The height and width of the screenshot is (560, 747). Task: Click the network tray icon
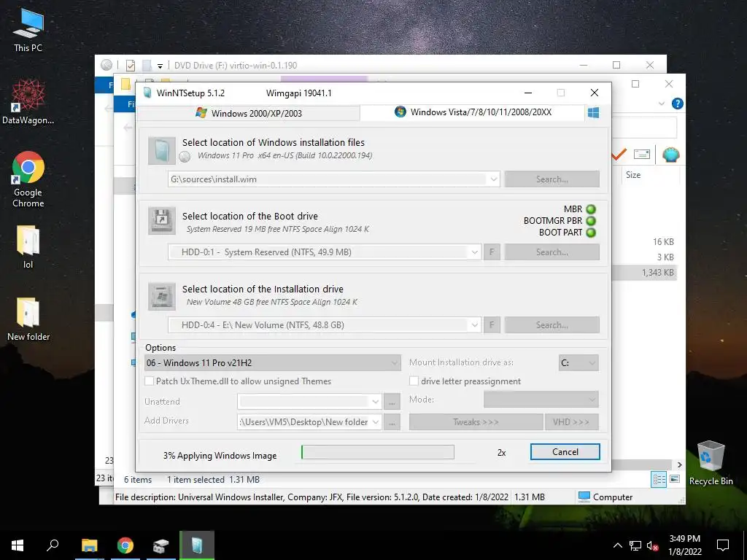pyautogui.click(x=635, y=545)
